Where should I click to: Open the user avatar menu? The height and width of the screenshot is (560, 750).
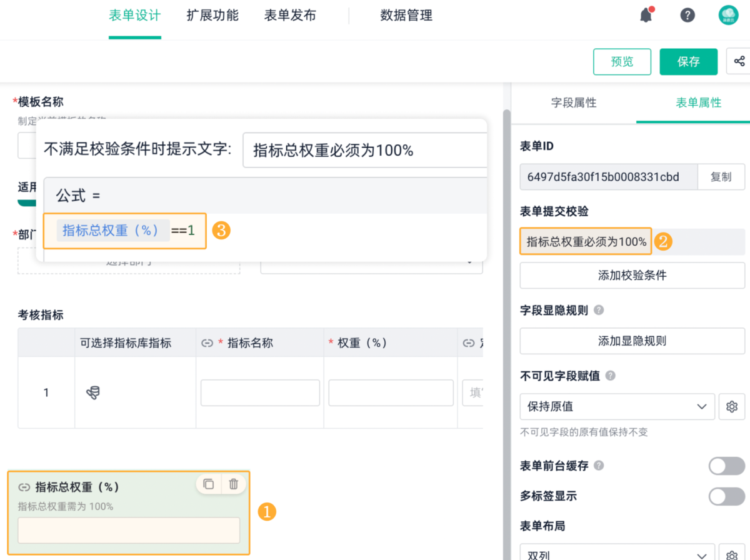click(729, 16)
